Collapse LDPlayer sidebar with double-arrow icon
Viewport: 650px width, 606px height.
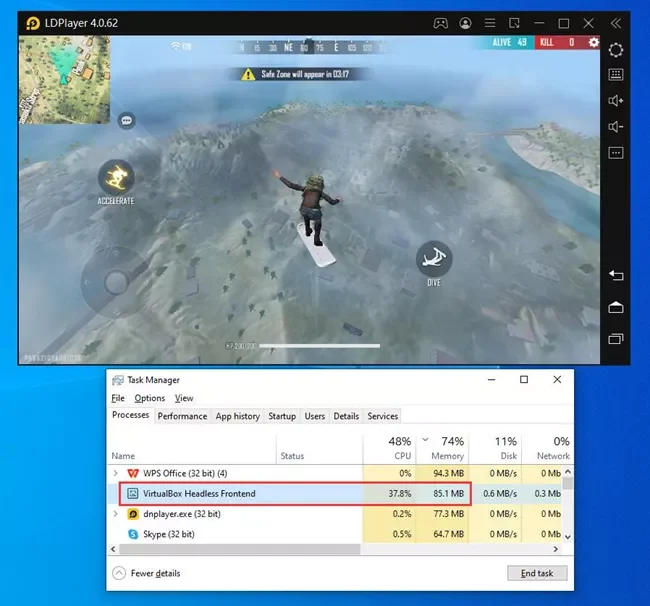(x=616, y=23)
